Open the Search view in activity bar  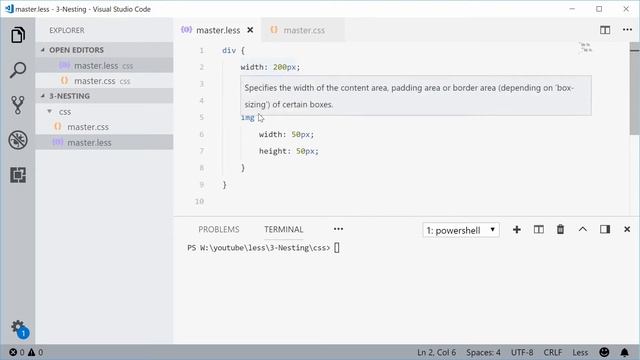click(18, 70)
